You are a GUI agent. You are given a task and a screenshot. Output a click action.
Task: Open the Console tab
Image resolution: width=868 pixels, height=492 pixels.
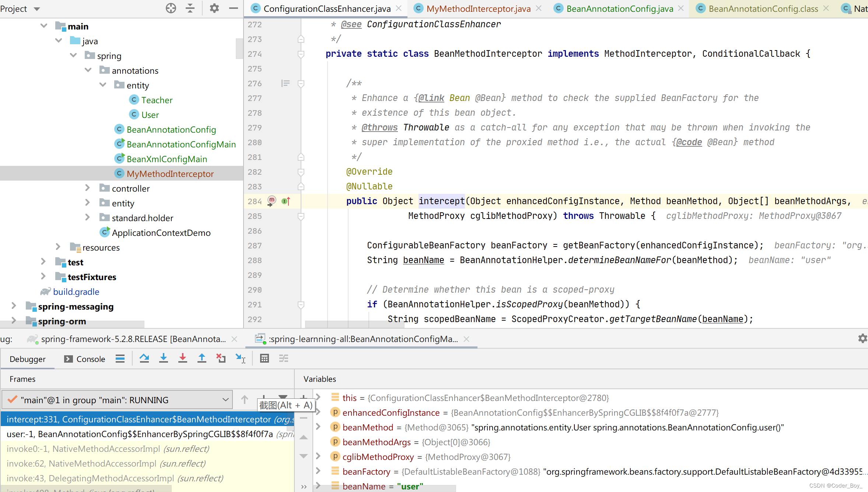coord(85,359)
